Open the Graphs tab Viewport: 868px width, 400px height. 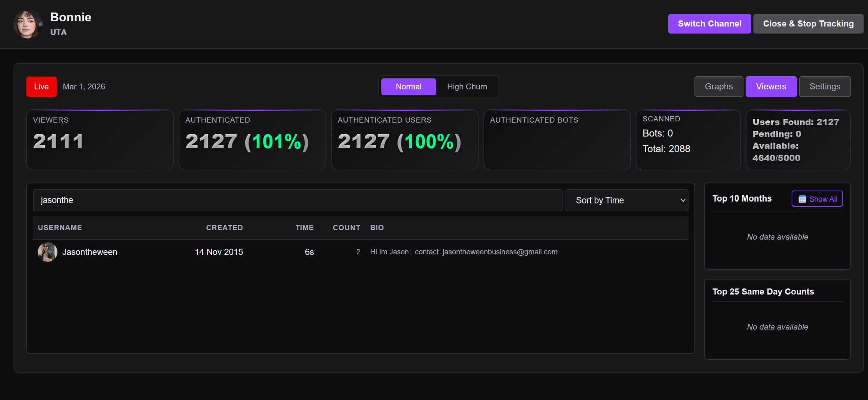[718, 87]
